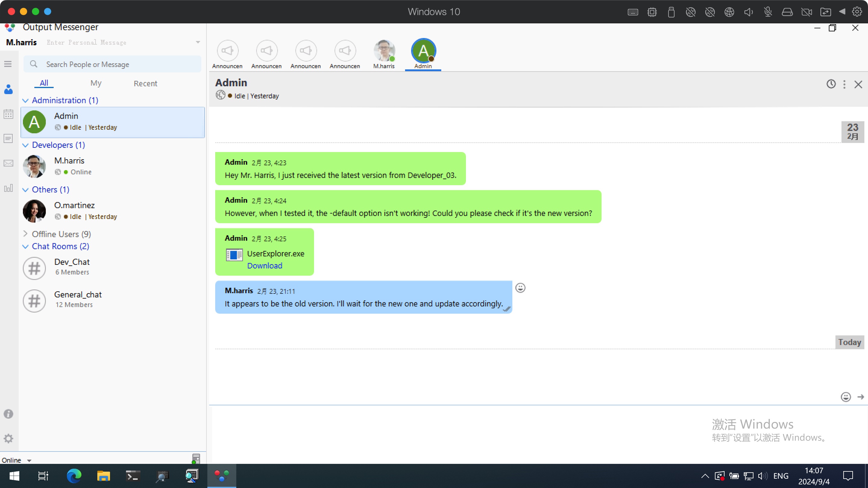The width and height of the screenshot is (868, 488).
Task: Open the Dev_Chat chat room
Action: (72, 266)
